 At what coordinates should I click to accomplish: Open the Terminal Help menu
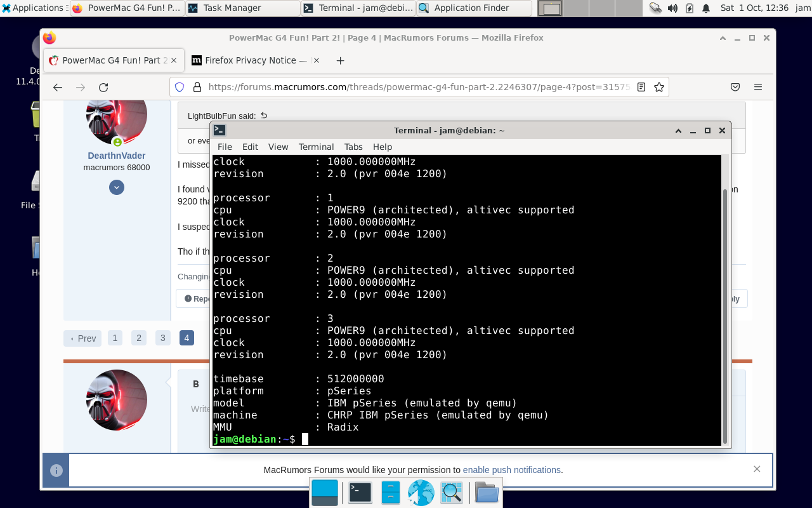point(383,147)
